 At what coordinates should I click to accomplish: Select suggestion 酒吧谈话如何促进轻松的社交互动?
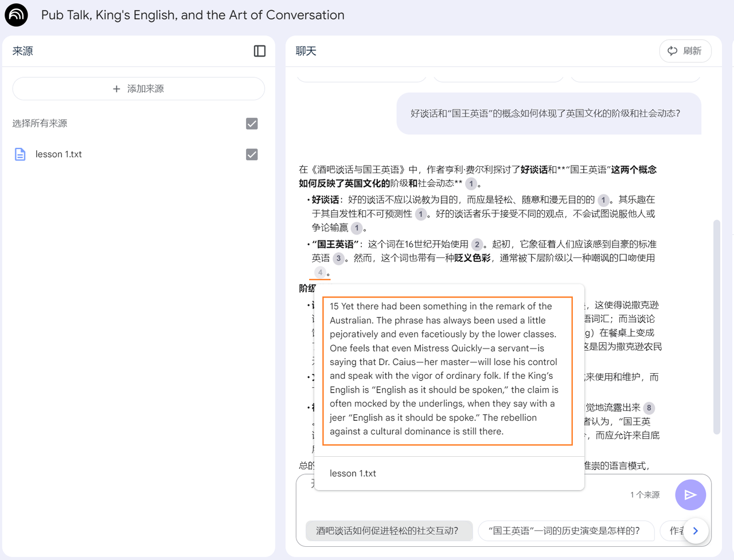pyautogui.click(x=388, y=531)
